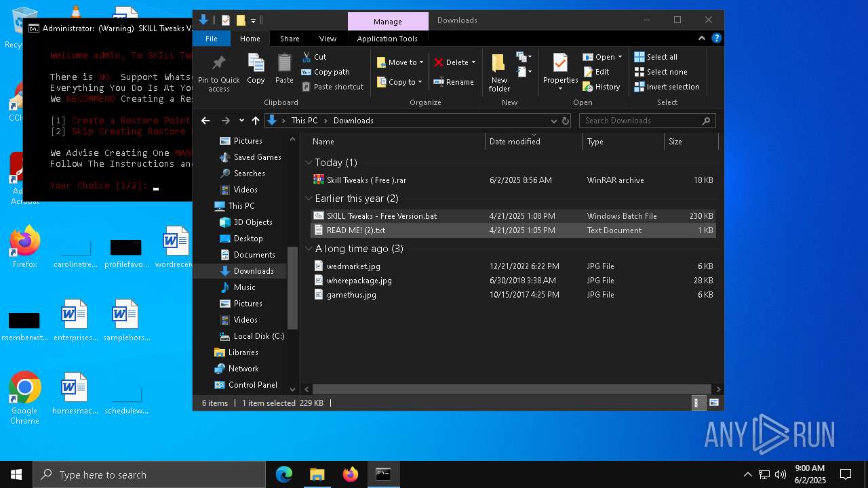Select Skill Tweaks ( Free ).rar file
The image size is (868, 488).
513,180
